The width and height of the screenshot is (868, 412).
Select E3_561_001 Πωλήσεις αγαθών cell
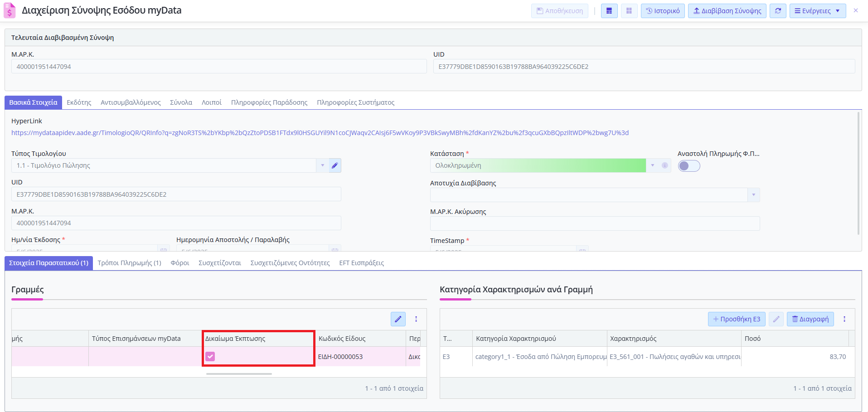674,357
